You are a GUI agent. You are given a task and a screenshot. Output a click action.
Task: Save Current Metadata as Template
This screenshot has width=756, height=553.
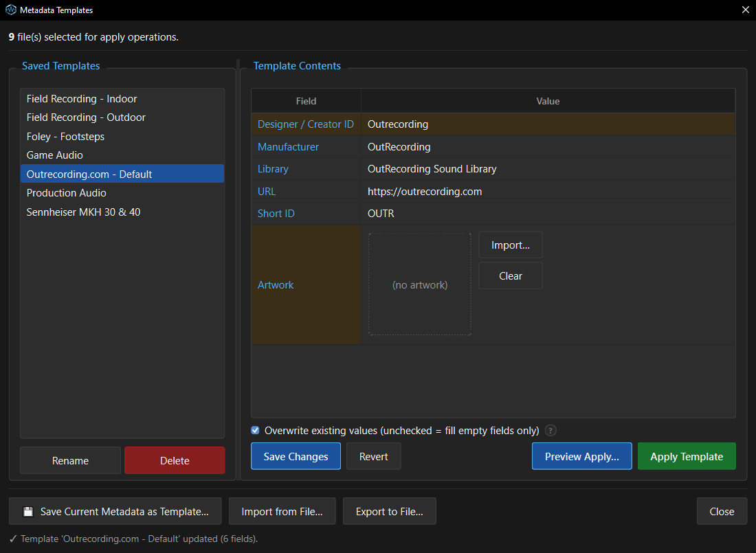(115, 511)
